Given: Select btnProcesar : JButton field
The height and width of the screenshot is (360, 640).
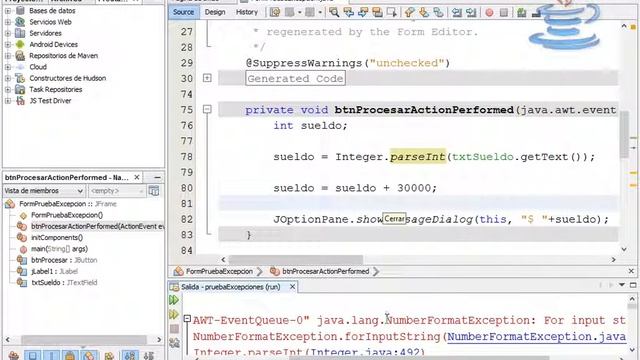Looking at the screenshot, I should tap(64, 260).
